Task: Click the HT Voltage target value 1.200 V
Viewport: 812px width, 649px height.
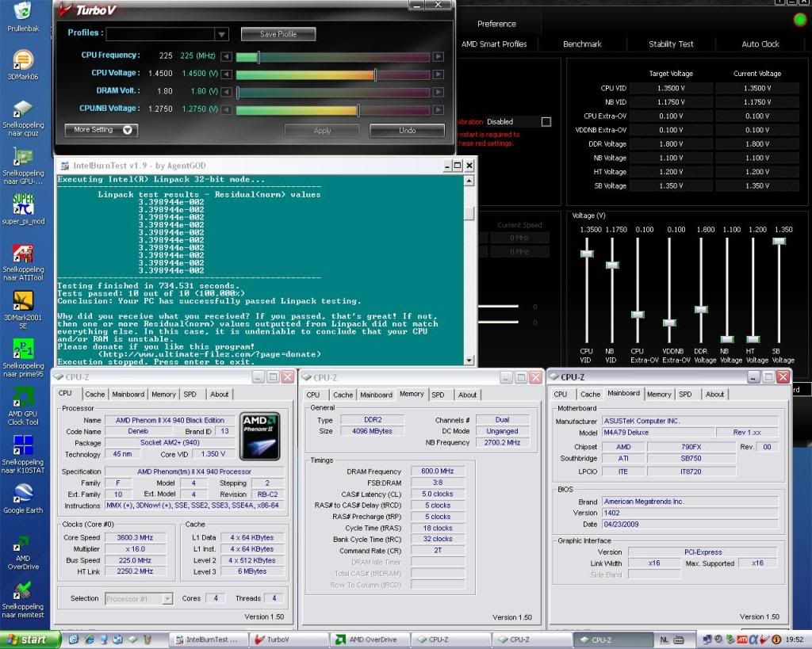Action: [671, 172]
